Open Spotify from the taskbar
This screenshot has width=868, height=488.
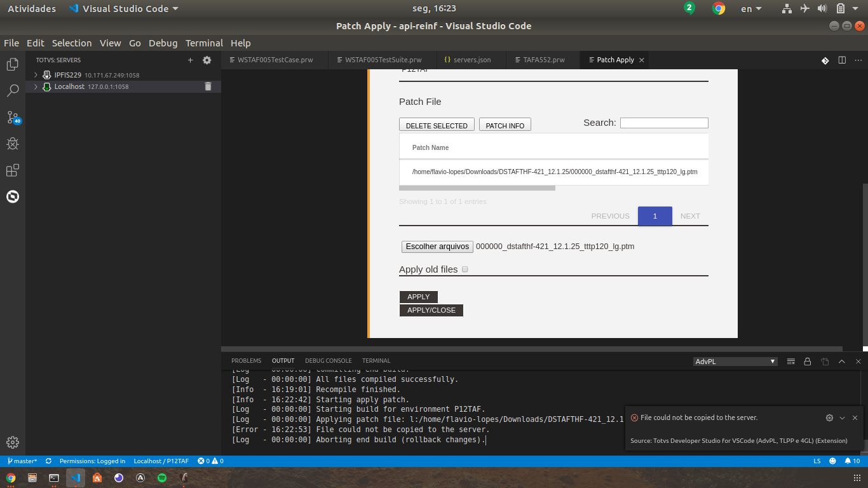[162, 478]
